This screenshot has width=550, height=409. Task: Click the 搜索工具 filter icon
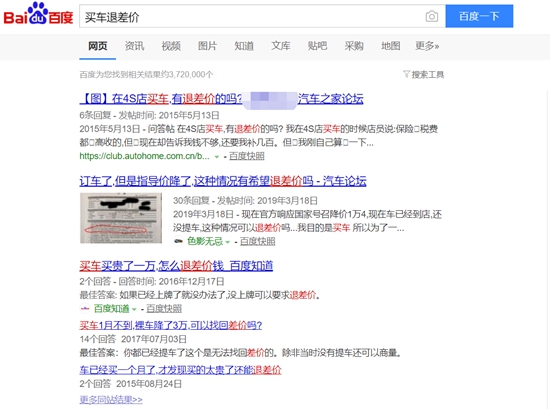click(x=406, y=74)
